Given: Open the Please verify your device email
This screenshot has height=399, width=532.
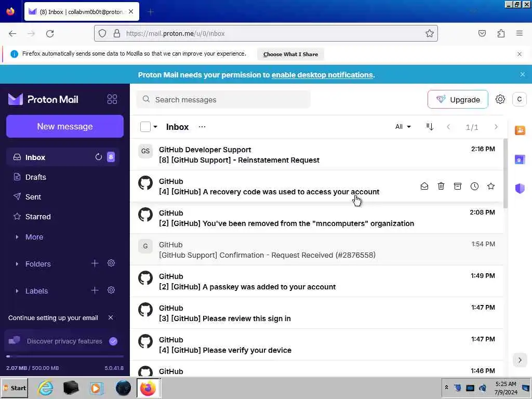Looking at the screenshot, I should (316, 345).
